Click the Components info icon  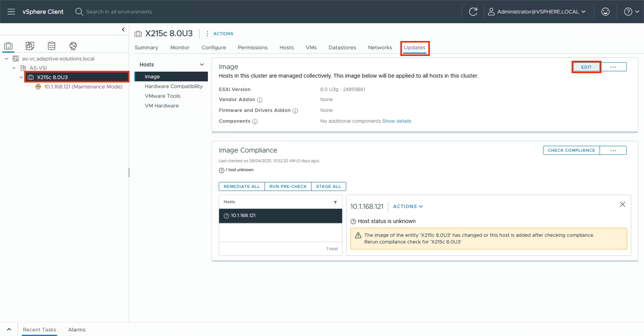point(254,122)
